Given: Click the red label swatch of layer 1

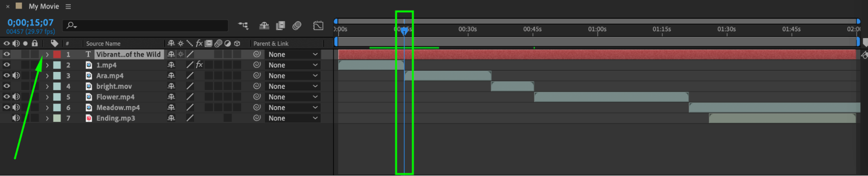Looking at the screenshot, I should point(57,54).
